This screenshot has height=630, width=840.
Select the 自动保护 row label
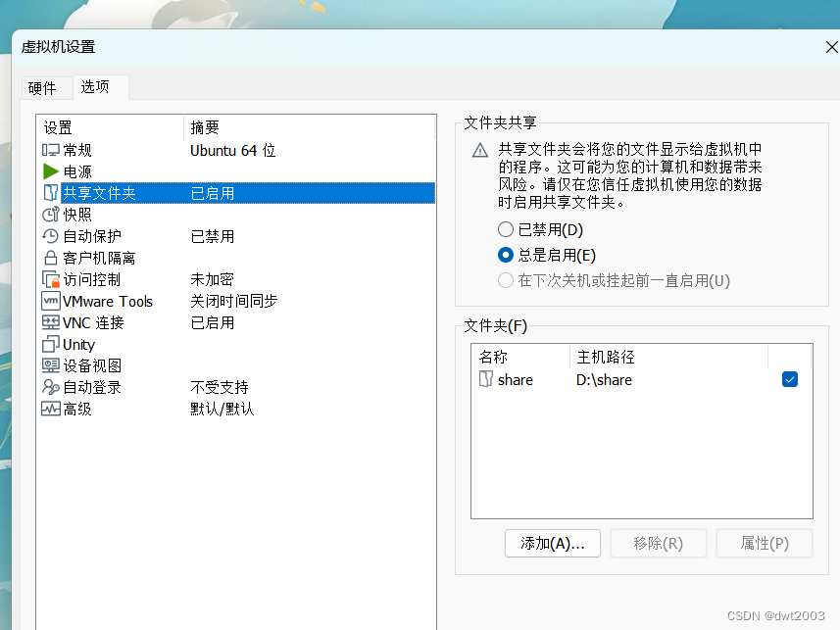tap(92, 236)
